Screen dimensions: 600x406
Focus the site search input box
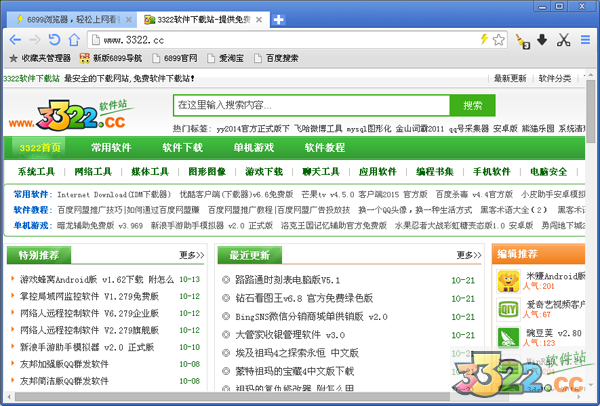pyautogui.click(x=311, y=105)
